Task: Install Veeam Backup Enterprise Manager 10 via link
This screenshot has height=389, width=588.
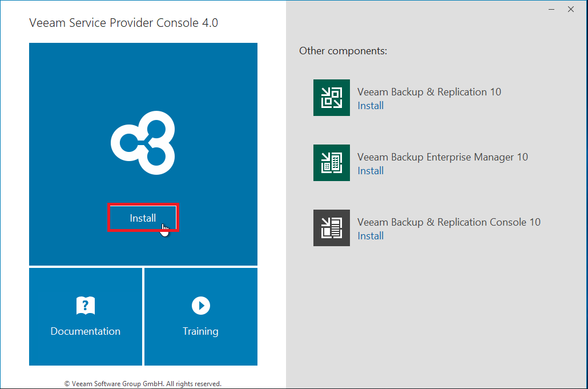Action: tap(370, 171)
